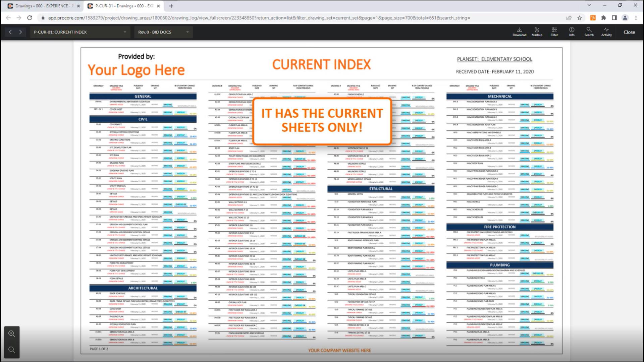Open the Markup tool

click(537, 32)
